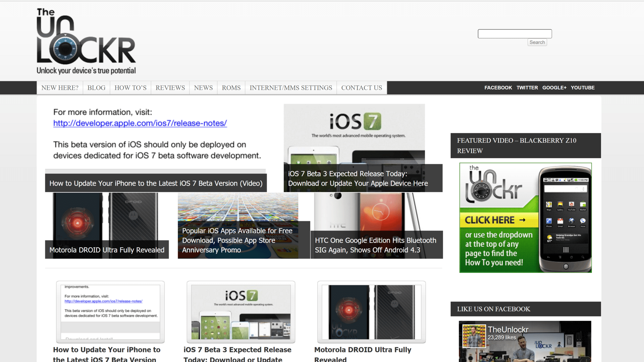644x362 pixels.
Task: Open the iOS 7 Beta 3 slider image
Action: click(354, 134)
